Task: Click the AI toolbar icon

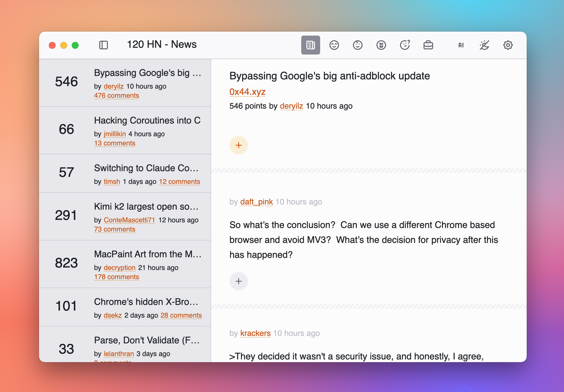Action: pyautogui.click(x=461, y=45)
